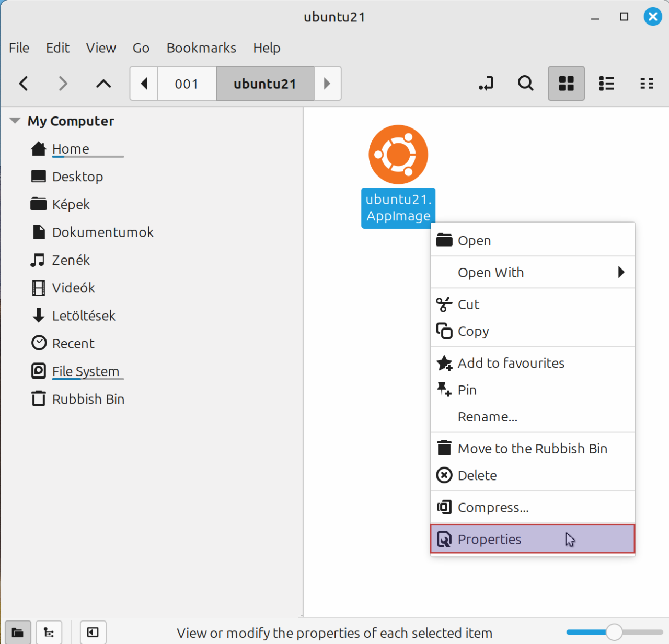Open the Bookmarks menu
Screen dimensions: 669x644
tap(201, 48)
